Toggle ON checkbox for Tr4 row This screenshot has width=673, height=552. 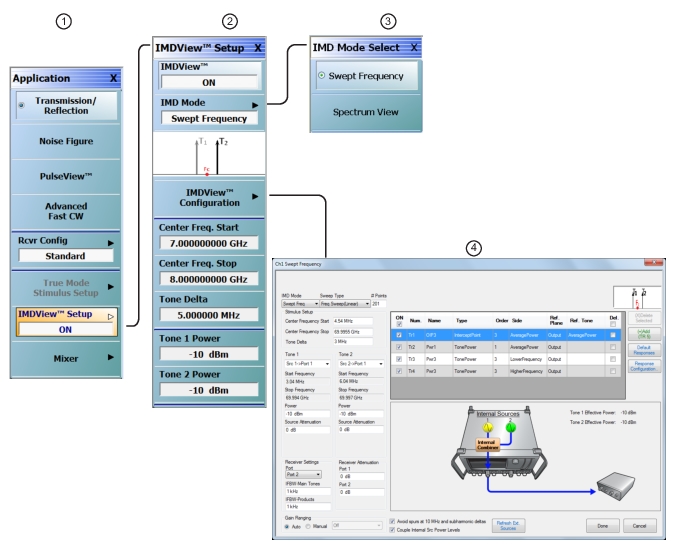pos(399,371)
